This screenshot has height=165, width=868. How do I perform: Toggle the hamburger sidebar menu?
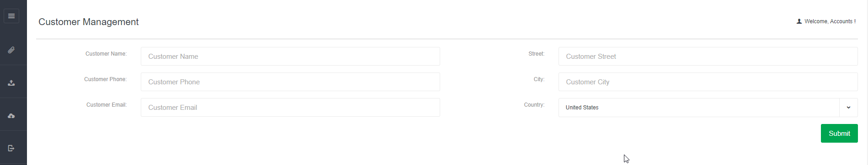(x=11, y=16)
